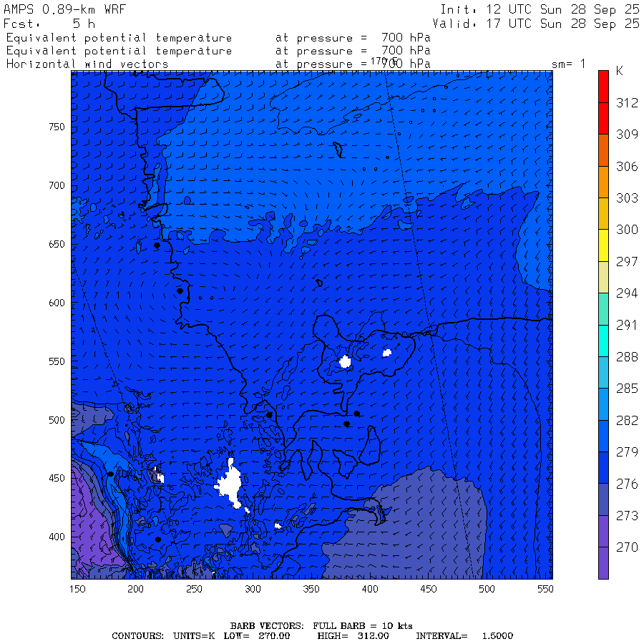This screenshot has width=644, height=644.
Task: Click the largest white missing-data patch on map
Action: click(231, 484)
